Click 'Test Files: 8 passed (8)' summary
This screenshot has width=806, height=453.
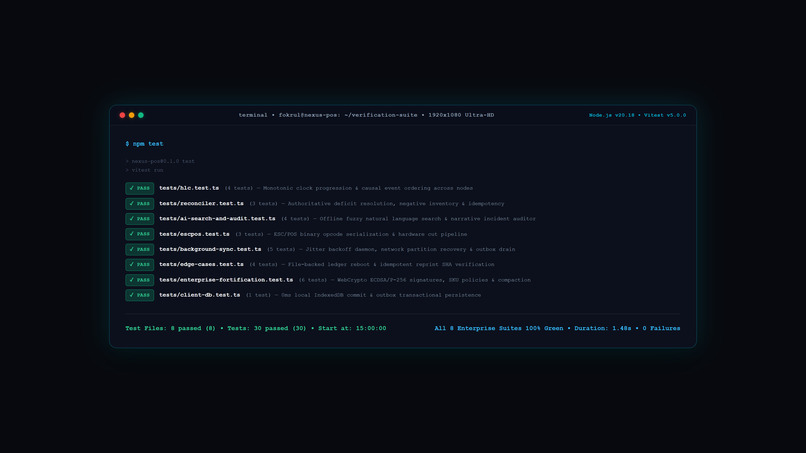click(x=170, y=328)
